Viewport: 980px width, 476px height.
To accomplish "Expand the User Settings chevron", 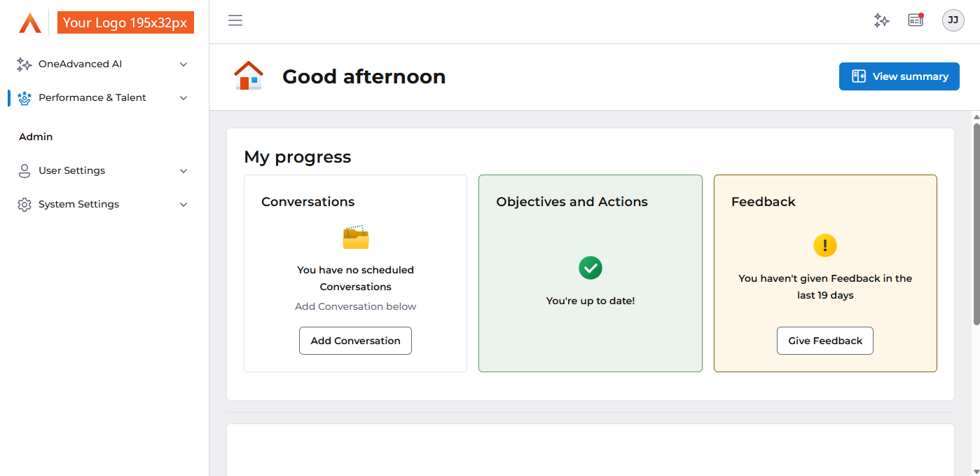I will click(184, 171).
